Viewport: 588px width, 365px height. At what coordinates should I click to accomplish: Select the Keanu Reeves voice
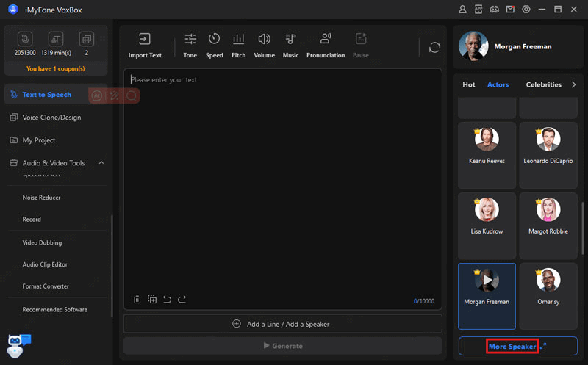pos(487,155)
